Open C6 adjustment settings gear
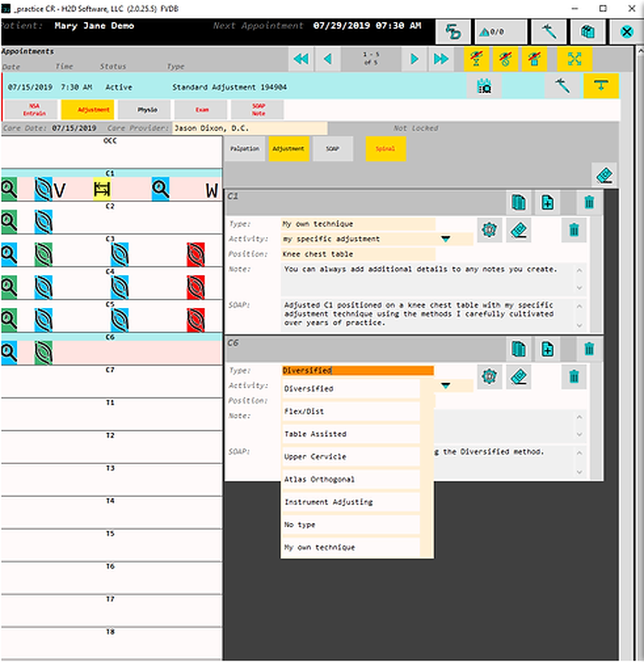The width and height of the screenshot is (644, 662). click(x=489, y=377)
